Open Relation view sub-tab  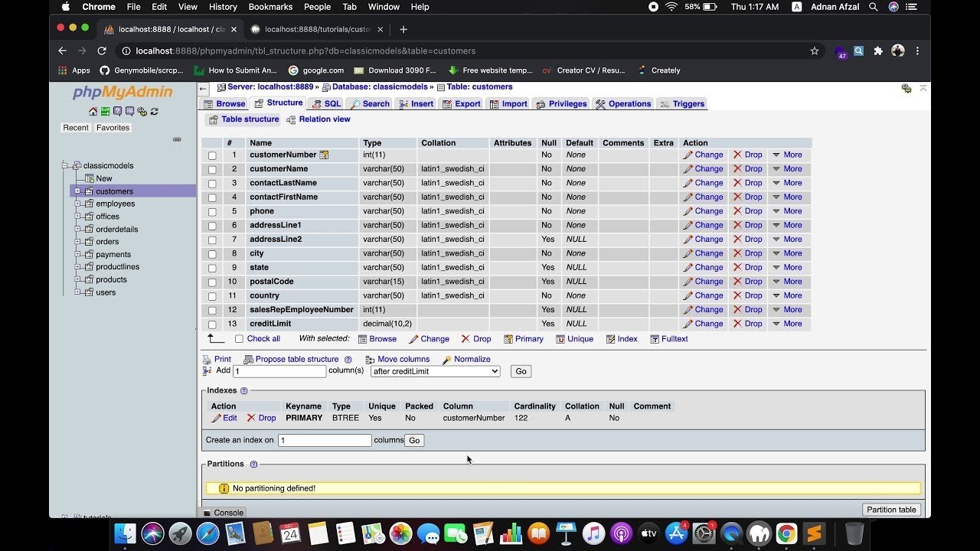pyautogui.click(x=318, y=119)
